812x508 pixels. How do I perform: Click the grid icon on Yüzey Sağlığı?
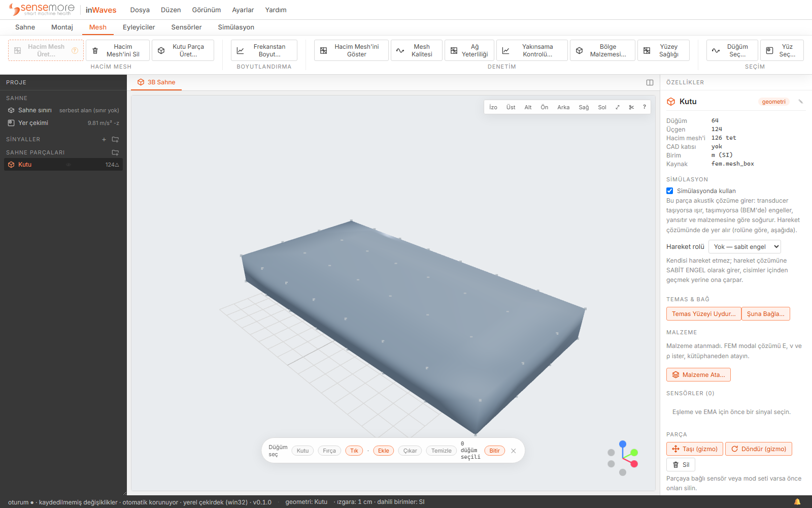(647, 50)
